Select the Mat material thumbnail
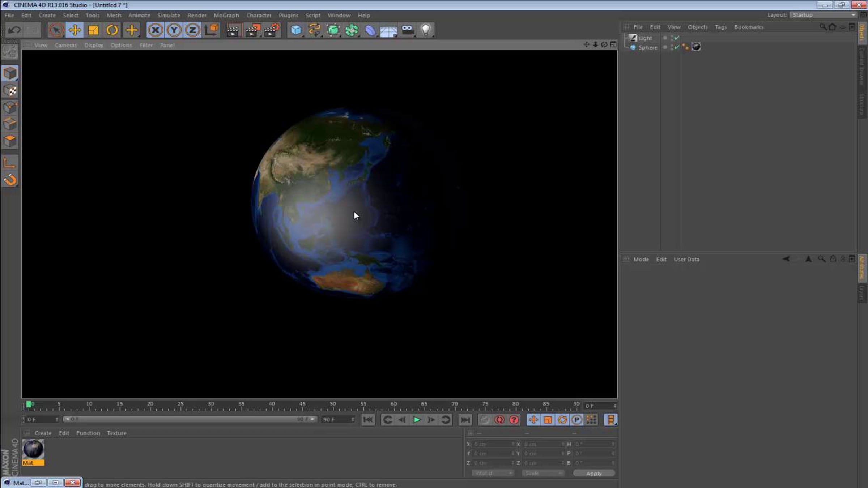868x488 pixels. pyautogui.click(x=33, y=453)
